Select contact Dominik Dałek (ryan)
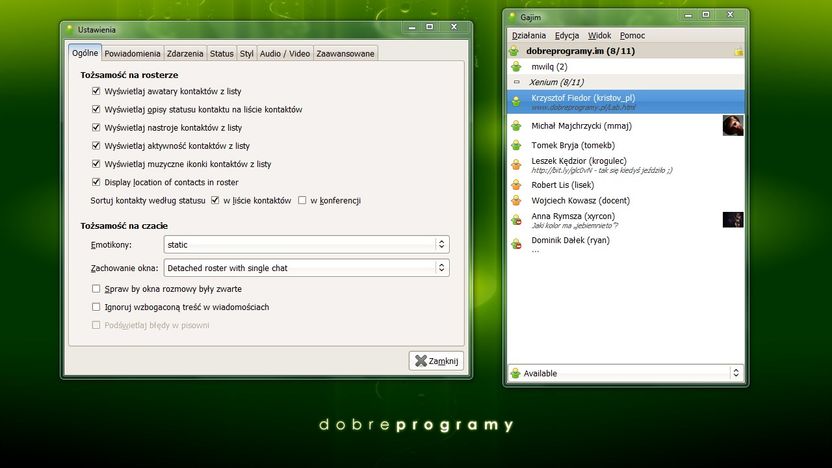Image resolution: width=832 pixels, height=468 pixels. point(626,244)
